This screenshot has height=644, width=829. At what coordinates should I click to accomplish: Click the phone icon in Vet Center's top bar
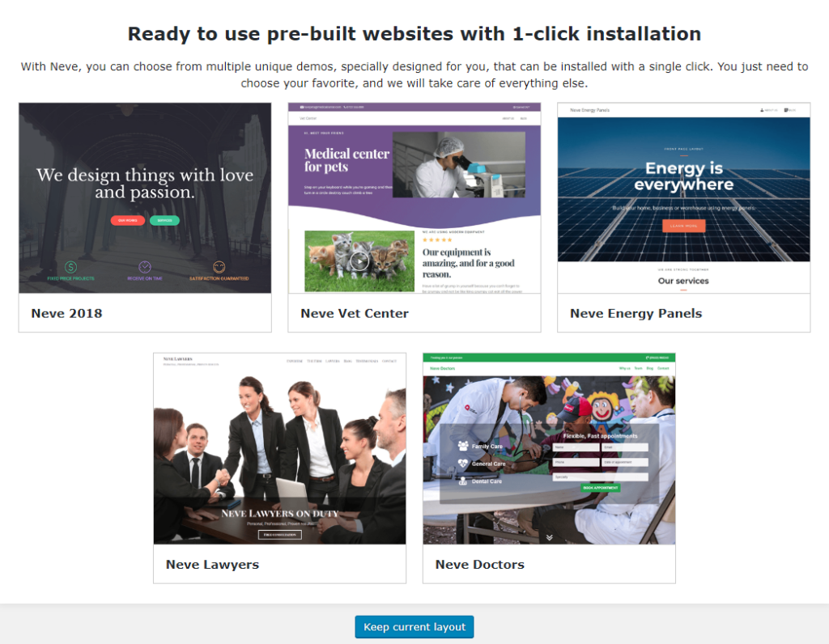pos(345,107)
